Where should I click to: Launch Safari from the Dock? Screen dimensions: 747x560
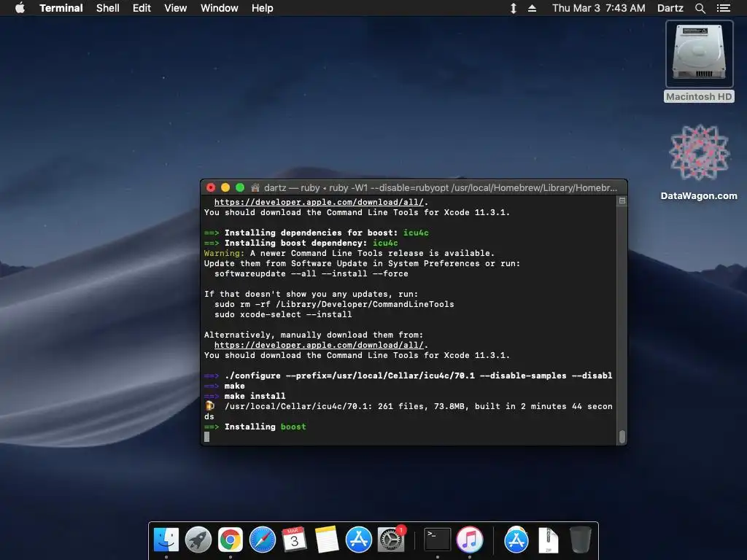pos(263,540)
